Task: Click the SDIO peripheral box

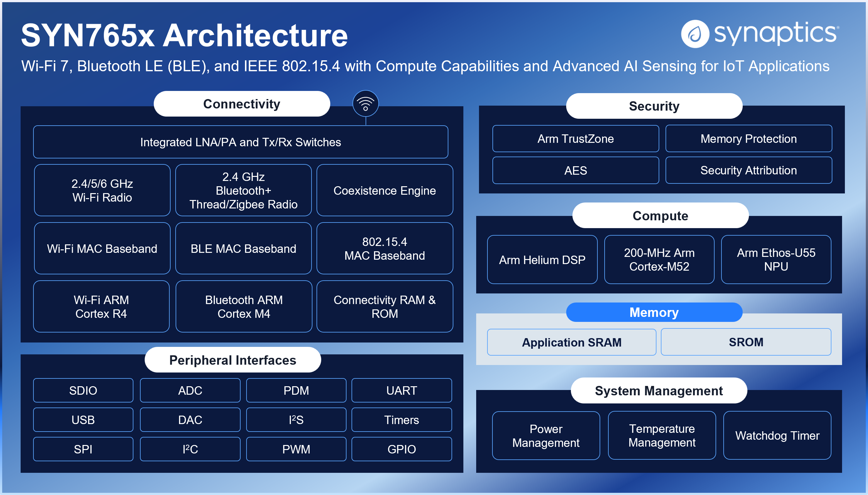Action: [83, 390]
